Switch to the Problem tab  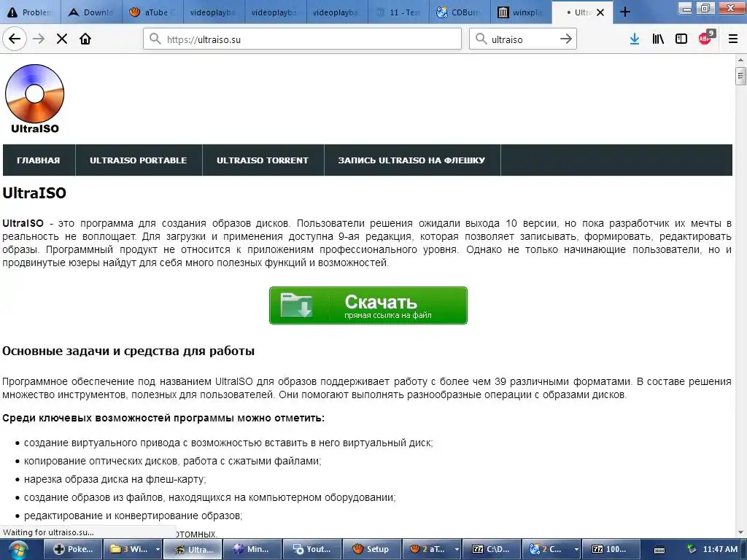pyautogui.click(x=31, y=12)
